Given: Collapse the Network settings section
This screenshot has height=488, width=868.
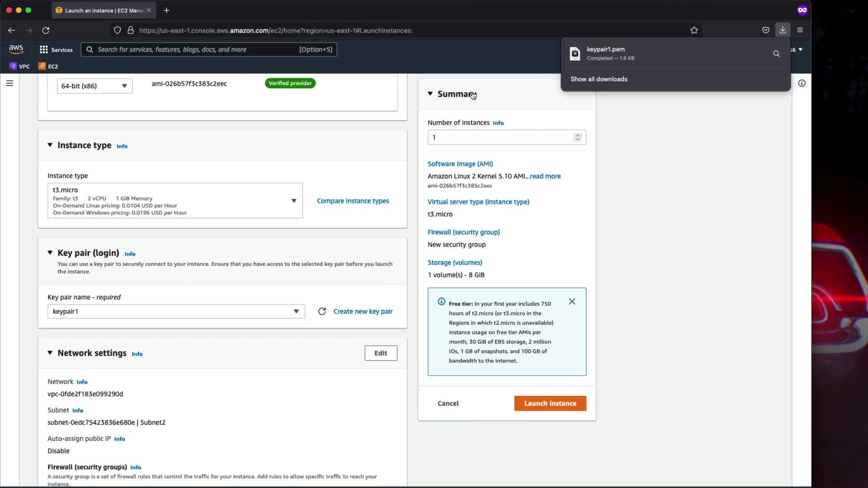Looking at the screenshot, I should coord(50,353).
